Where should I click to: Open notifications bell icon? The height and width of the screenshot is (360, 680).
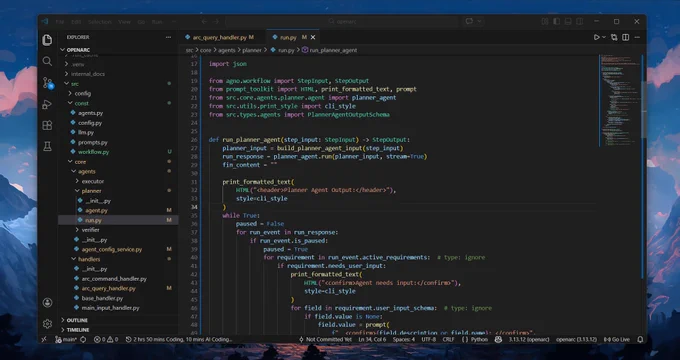click(640, 339)
